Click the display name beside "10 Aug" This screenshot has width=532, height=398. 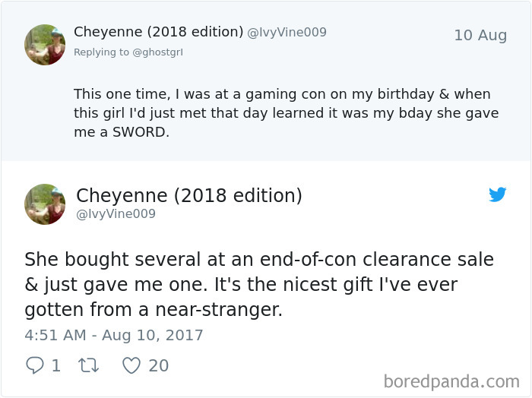click(x=157, y=32)
